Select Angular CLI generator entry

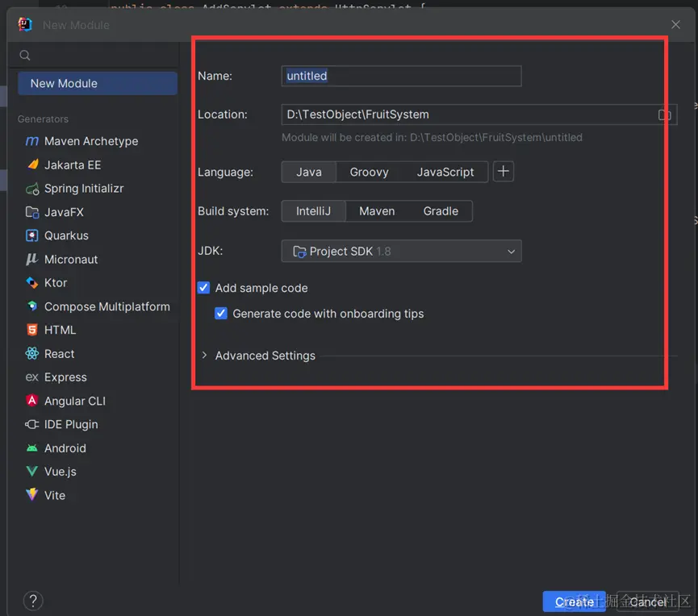click(98, 401)
